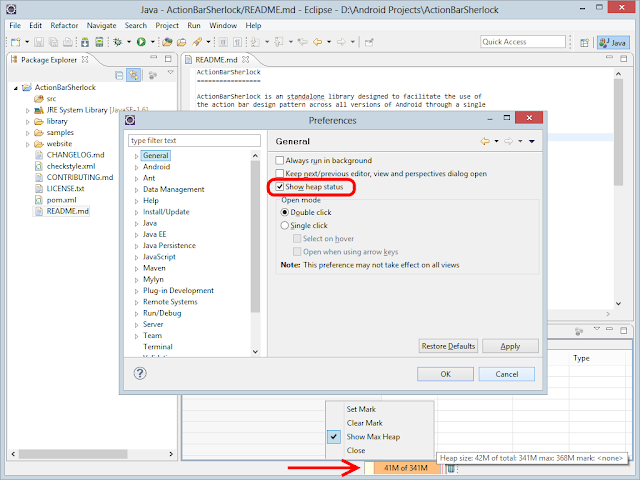Image resolution: width=640 pixels, height=480 pixels.
Task: Click the Toggle Block Selection toolbar icon
Action: click(223, 42)
